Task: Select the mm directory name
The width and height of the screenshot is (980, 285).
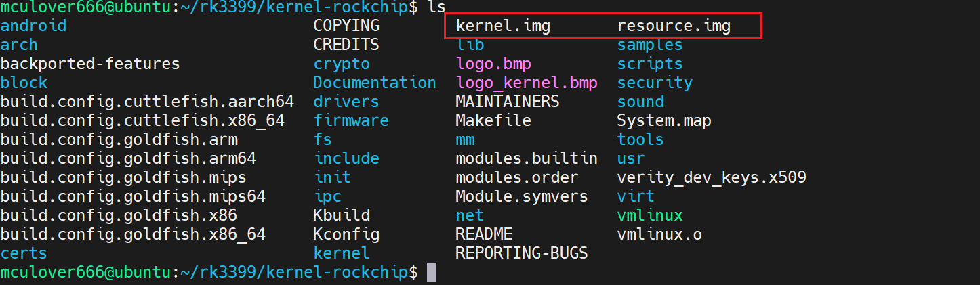Action: pos(465,140)
